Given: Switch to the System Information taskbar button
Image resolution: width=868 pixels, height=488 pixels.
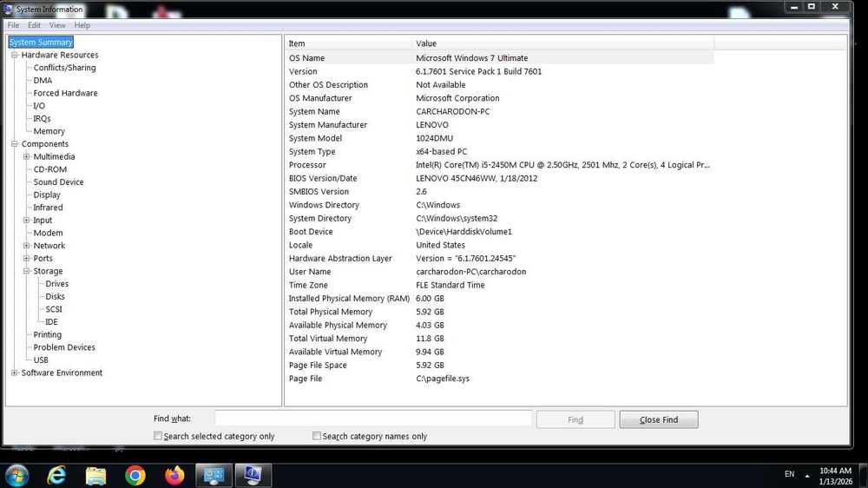Looking at the screenshot, I should tap(253, 475).
